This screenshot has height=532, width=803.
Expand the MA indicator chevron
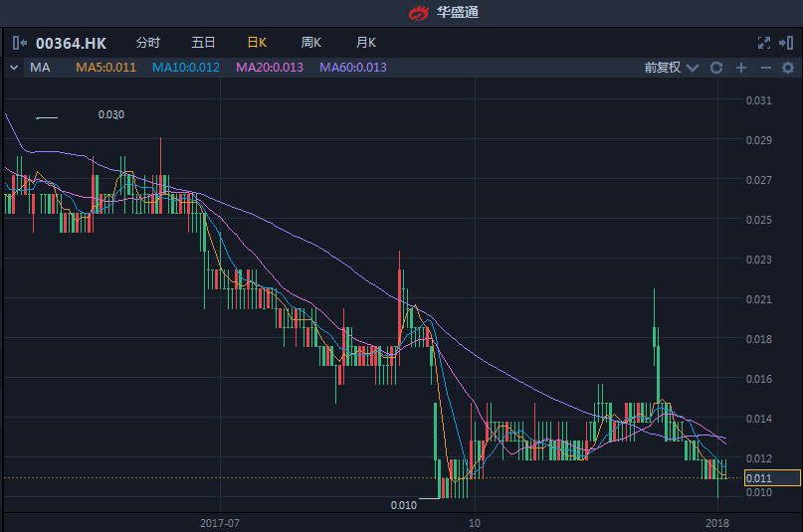[x=14, y=68]
